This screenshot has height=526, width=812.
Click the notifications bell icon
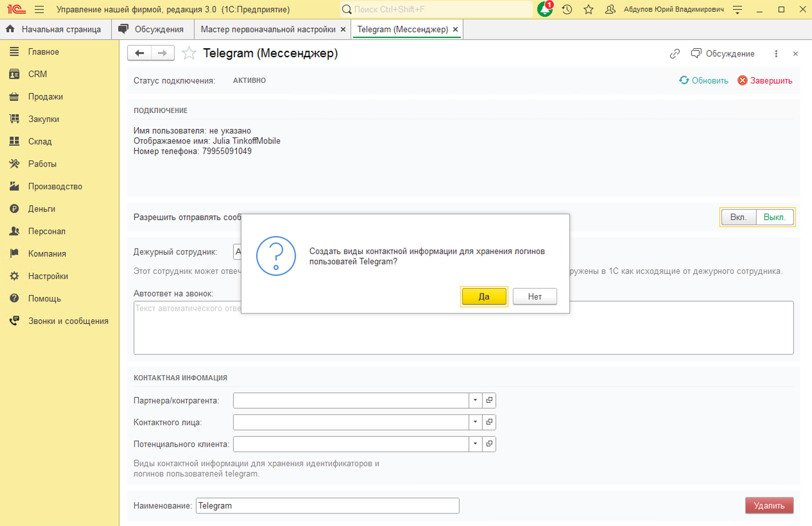pos(544,9)
